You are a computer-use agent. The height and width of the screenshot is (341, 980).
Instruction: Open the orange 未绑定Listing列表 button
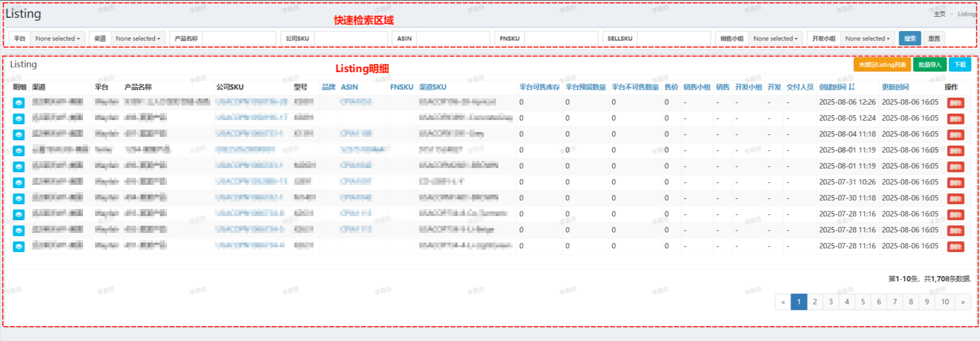[882, 64]
